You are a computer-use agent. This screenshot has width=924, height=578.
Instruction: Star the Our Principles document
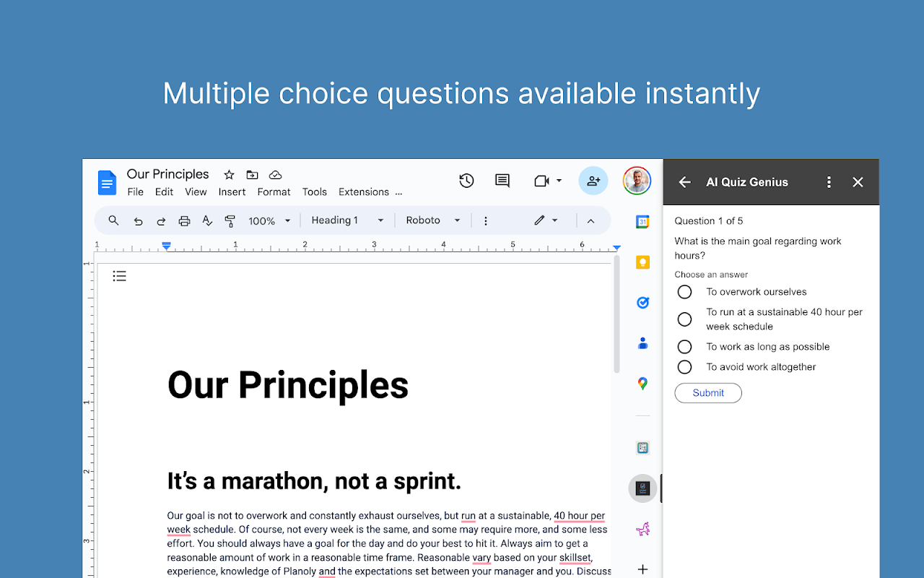(x=229, y=175)
